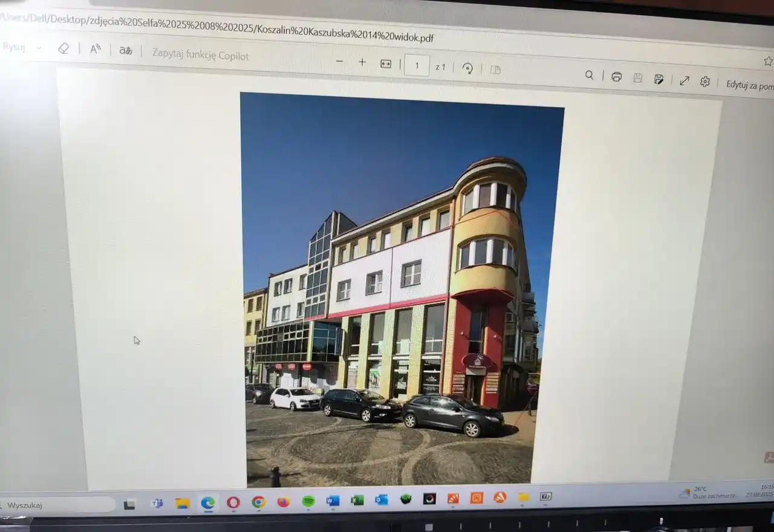Viewport: 774px width, 532px height.
Task: Click the Edytuj za pomocą button
Action: click(750, 85)
